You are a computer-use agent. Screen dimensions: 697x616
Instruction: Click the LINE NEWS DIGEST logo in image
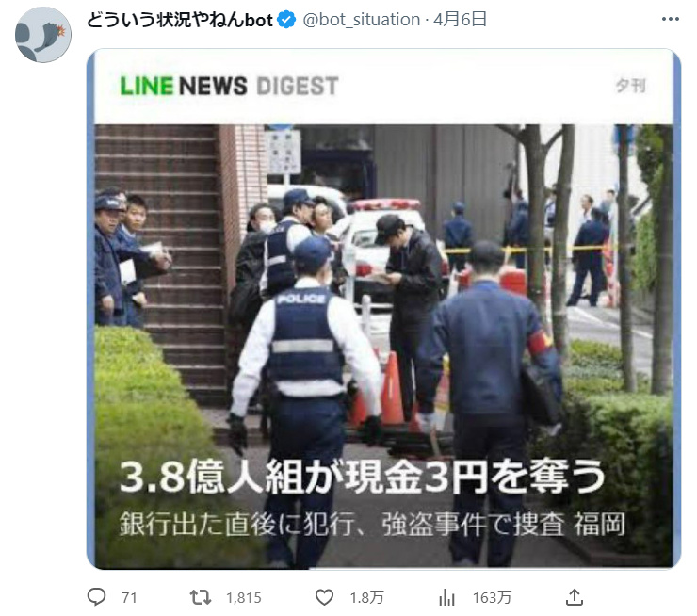[230, 86]
